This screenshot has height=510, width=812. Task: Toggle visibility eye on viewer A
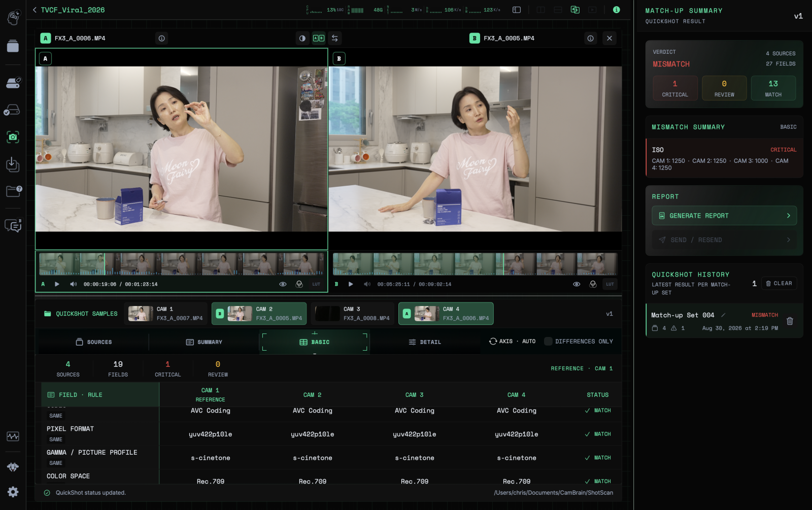point(283,284)
